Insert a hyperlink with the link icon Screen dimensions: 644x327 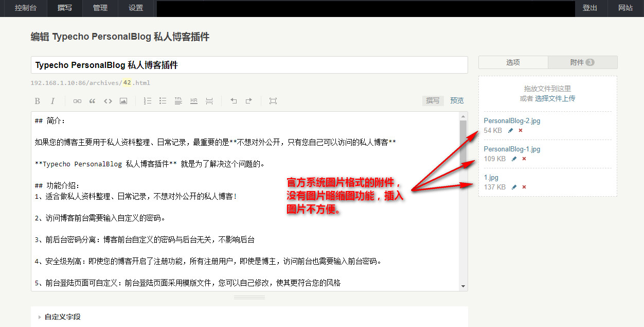77,101
